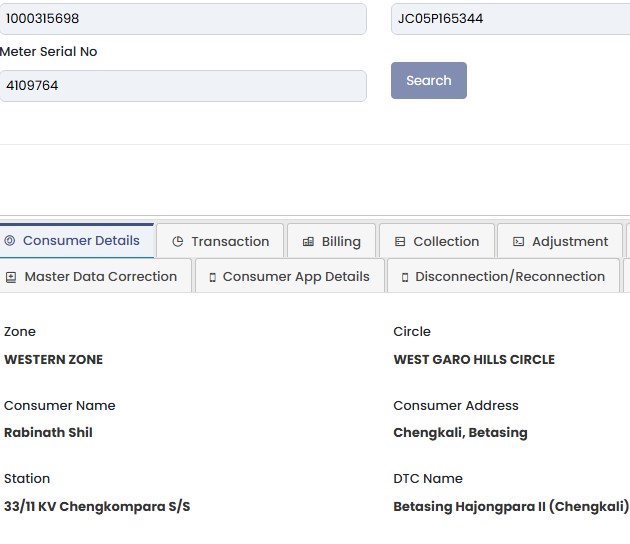630x544 pixels.
Task: Click the Billing tab table icon
Action: click(x=308, y=242)
